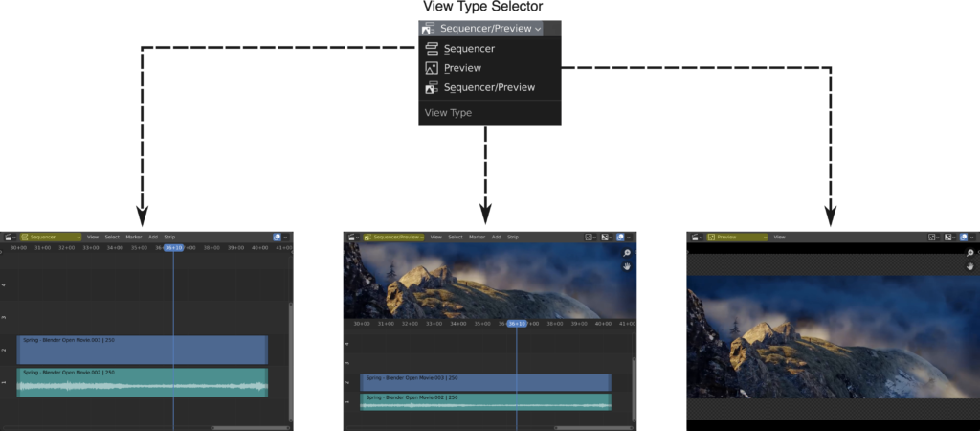
Task: Open editor type dropdown in right Preview panel
Action: click(x=698, y=238)
